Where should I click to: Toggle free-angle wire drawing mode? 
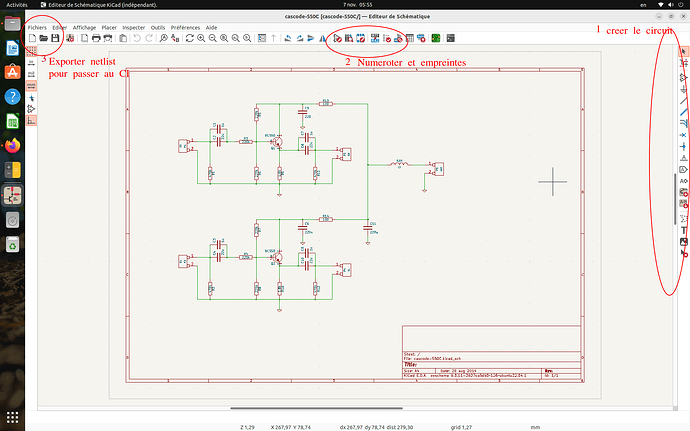tap(31, 121)
